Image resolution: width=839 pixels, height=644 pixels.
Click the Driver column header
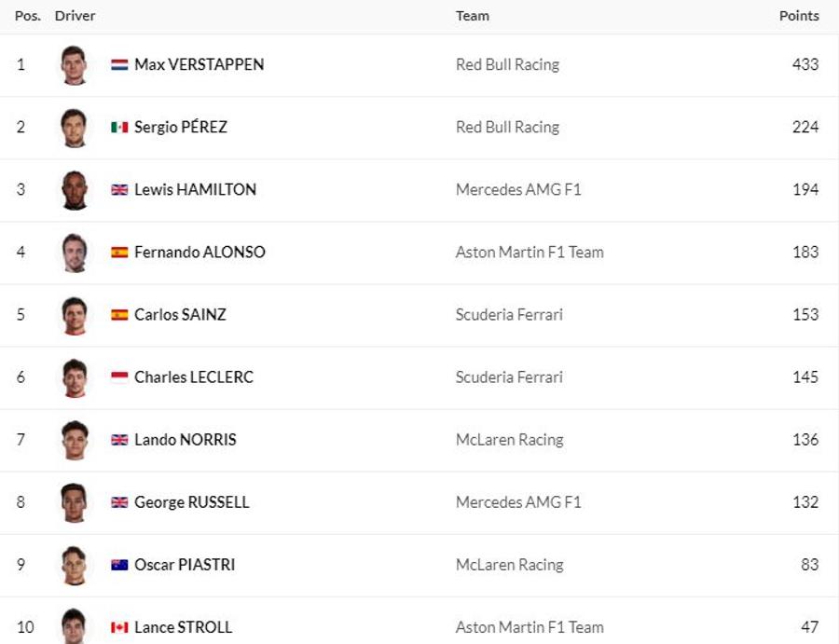pyautogui.click(x=75, y=16)
